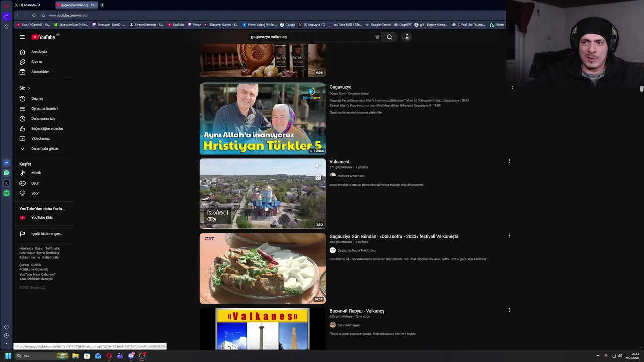Open options menu for Gagavuzya playlist
Image resolution: width=644 pixels, height=362 pixels.
point(512,88)
